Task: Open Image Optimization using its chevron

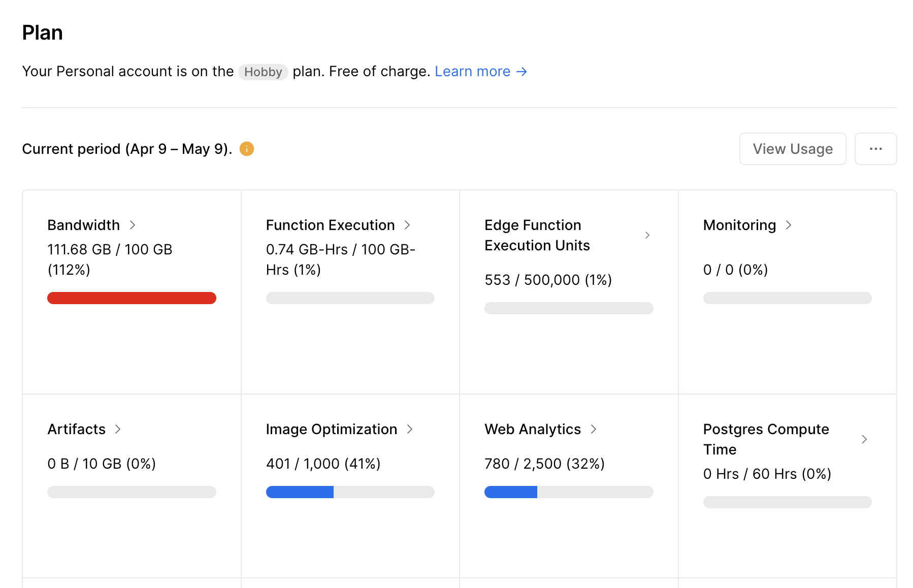Action: (x=410, y=429)
